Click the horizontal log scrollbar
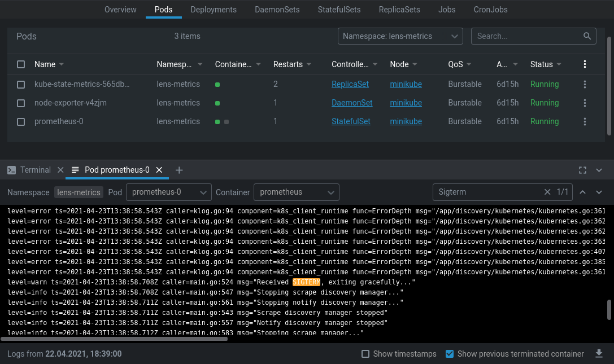Image resolution: width=614 pixels, height=364 pixels. (114, 339)
